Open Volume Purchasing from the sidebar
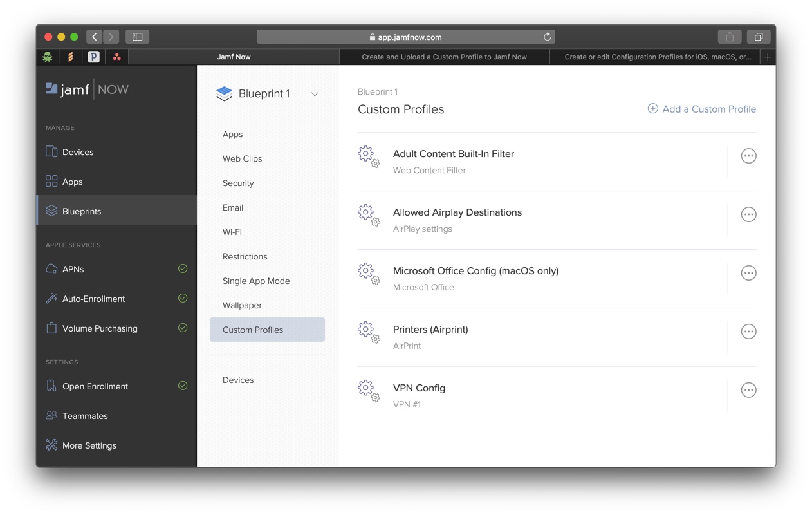 51,328
